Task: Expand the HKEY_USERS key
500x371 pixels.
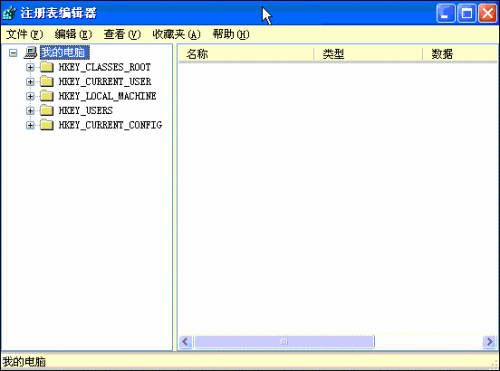Action: point(30,111)
